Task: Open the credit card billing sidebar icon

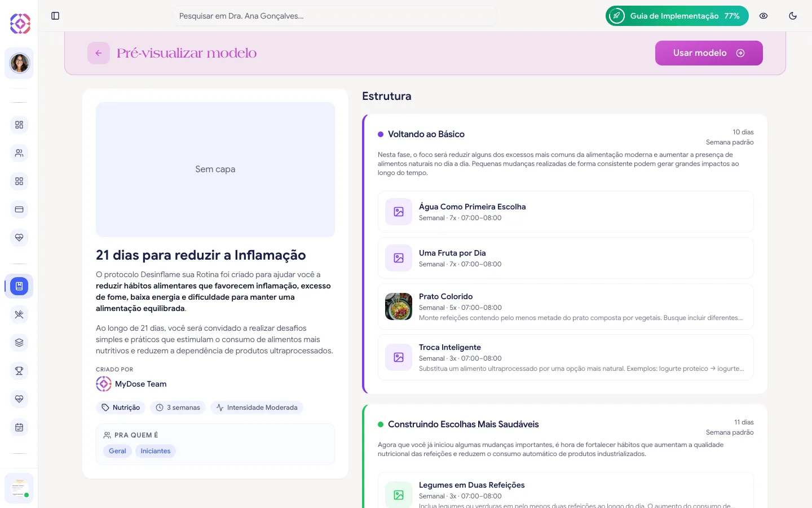Action: (19, 209)
